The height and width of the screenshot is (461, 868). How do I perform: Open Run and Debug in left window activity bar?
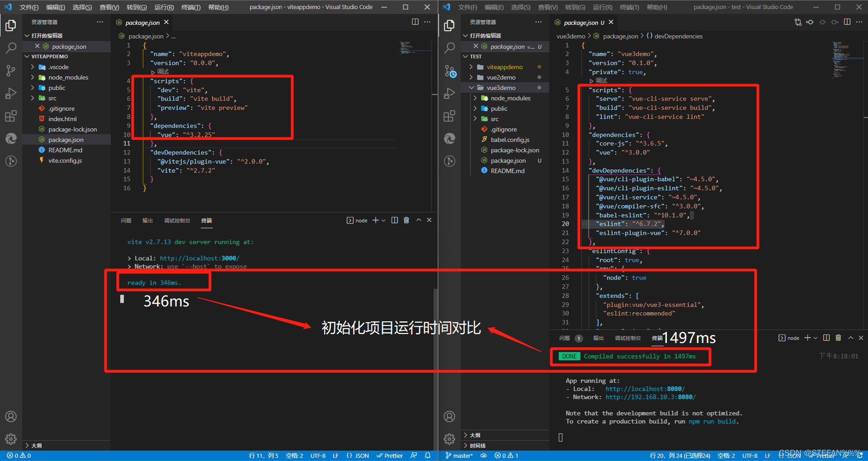click(x=11, y=93)
